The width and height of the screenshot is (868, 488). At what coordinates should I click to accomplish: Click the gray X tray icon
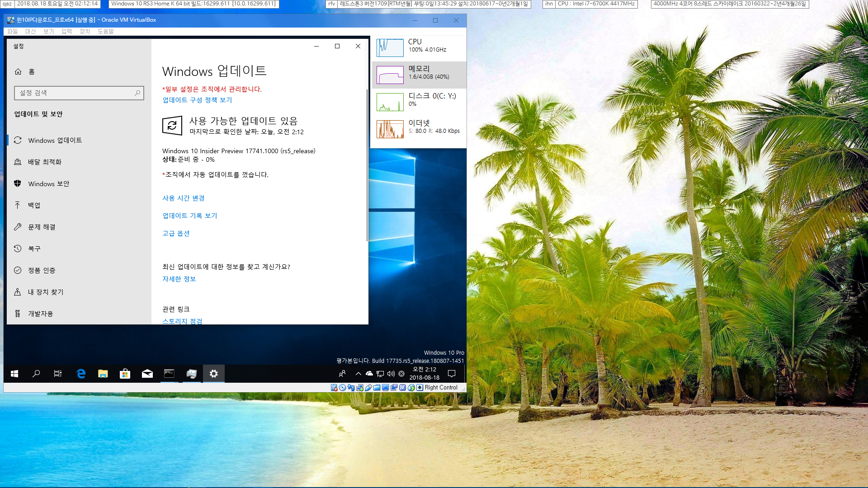pyautogui.click(x=401, y=374)
